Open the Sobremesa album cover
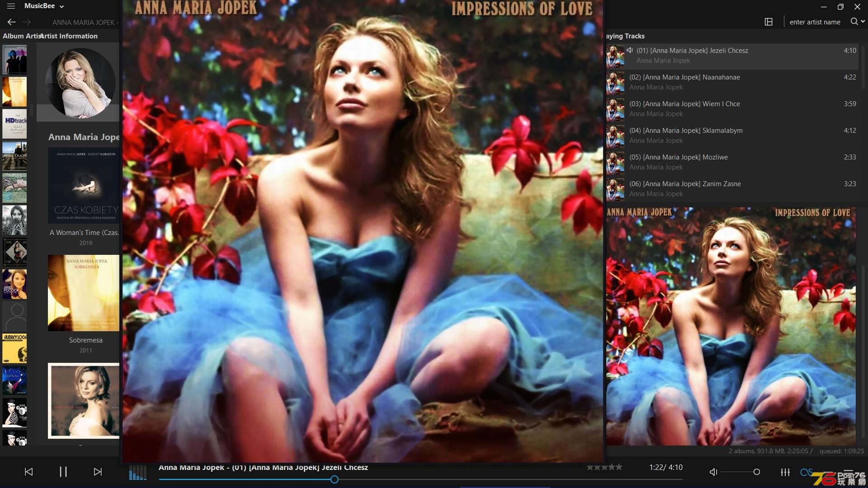 point(84,293)
